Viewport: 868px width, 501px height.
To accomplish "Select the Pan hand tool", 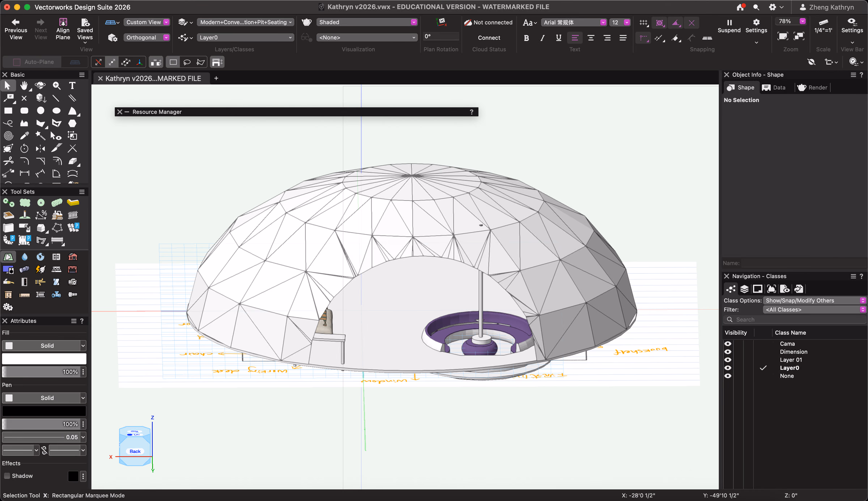I will (24, 85).
